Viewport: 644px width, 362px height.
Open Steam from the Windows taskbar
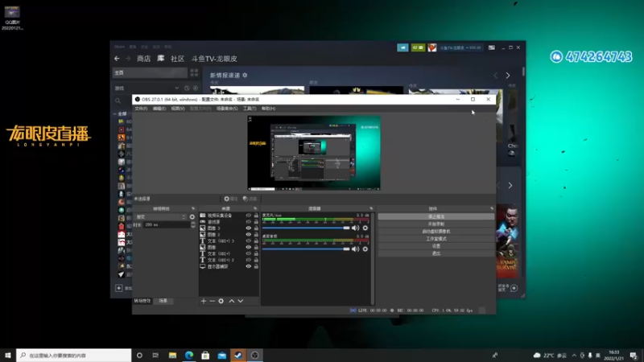pyautogui.click(x=238, y=355)
